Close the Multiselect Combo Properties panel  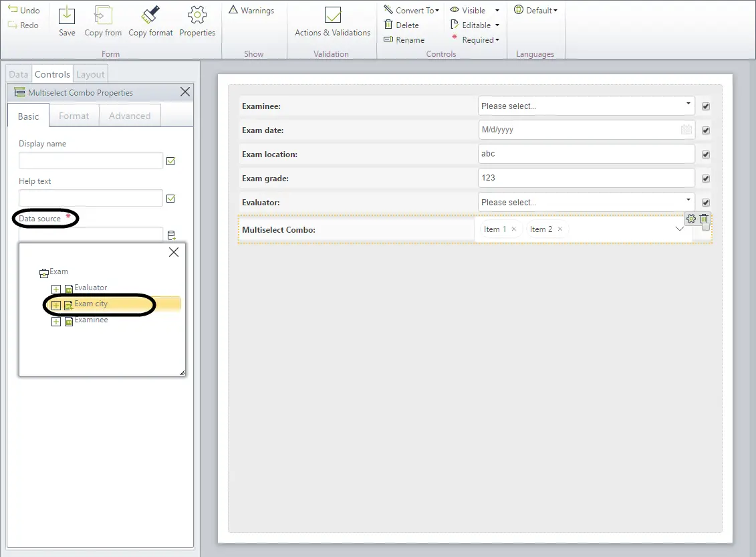184,92
